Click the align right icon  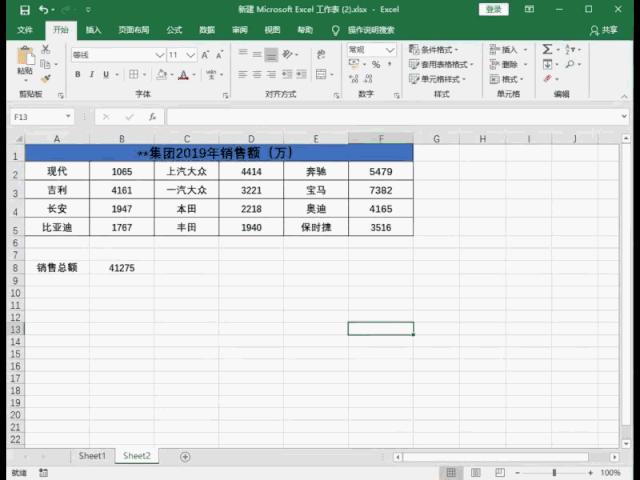[271, 74]
